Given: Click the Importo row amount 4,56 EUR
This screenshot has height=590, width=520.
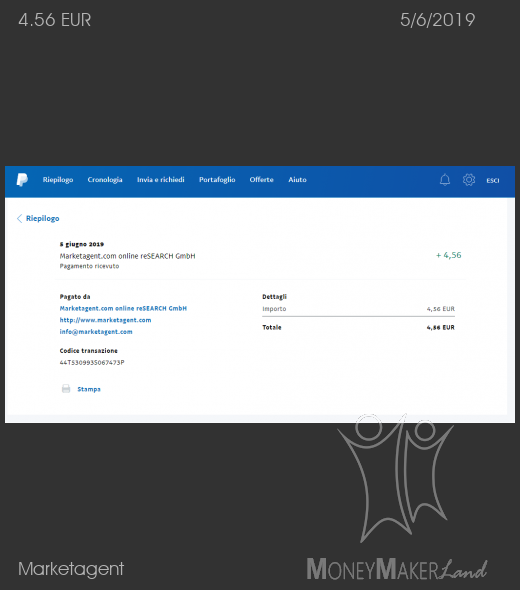Looking at the screenshot, I should (x=440, y=309).
